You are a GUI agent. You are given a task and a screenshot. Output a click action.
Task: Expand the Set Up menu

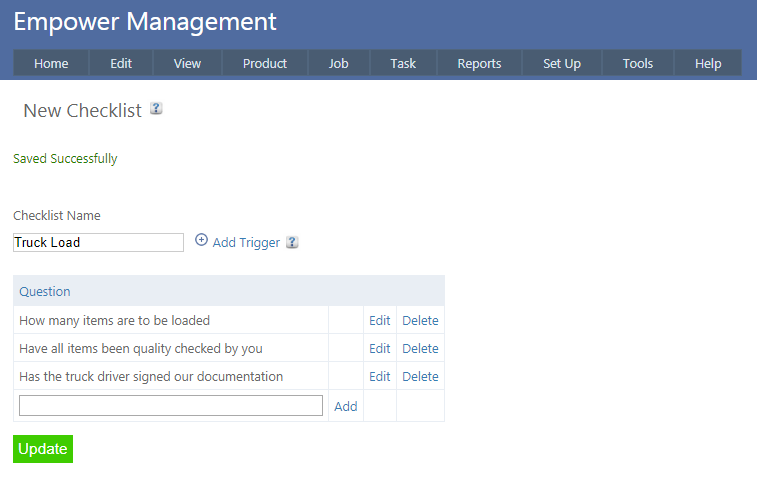pos(562,63)
